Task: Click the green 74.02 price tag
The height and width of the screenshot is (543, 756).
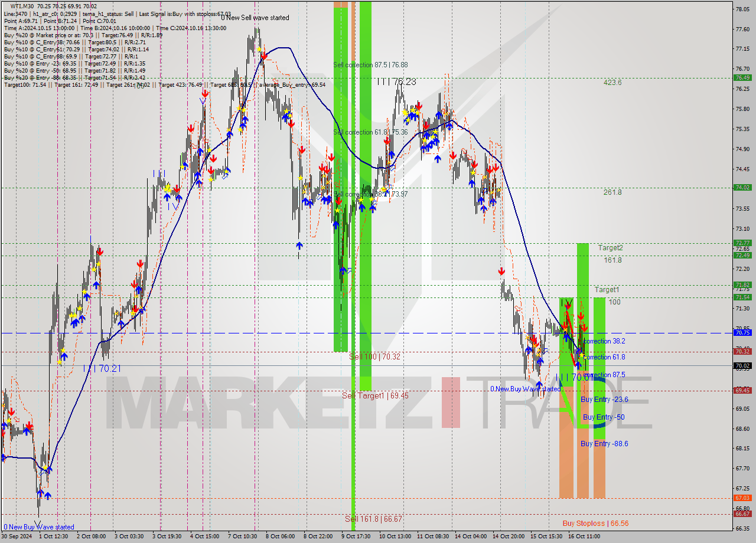Action: click(x=742, y=187)
